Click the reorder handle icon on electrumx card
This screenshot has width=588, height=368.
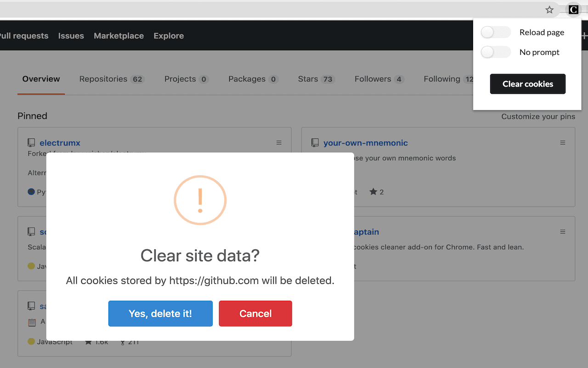coord(279,143)
